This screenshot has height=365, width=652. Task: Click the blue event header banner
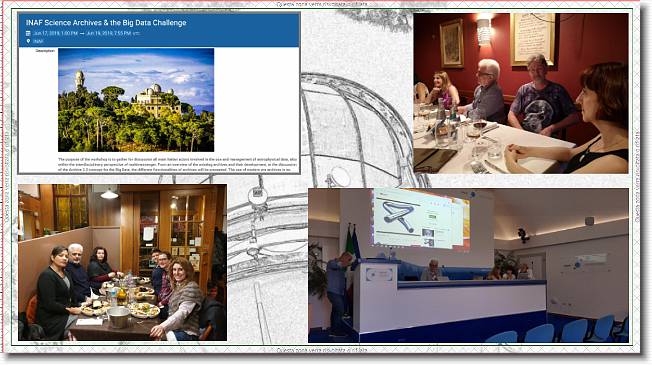pyautogui.click(x=159, y=30)
